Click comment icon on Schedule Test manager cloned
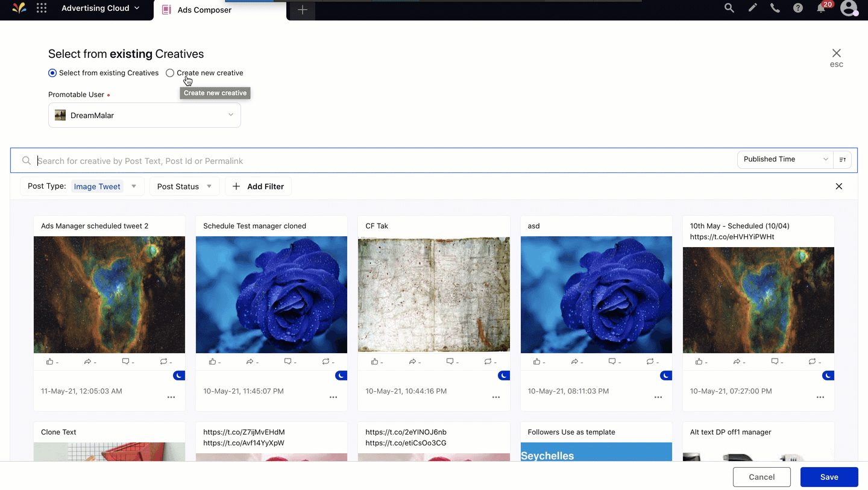The height and width of the screenshot is (490, 868). [288, 362]
